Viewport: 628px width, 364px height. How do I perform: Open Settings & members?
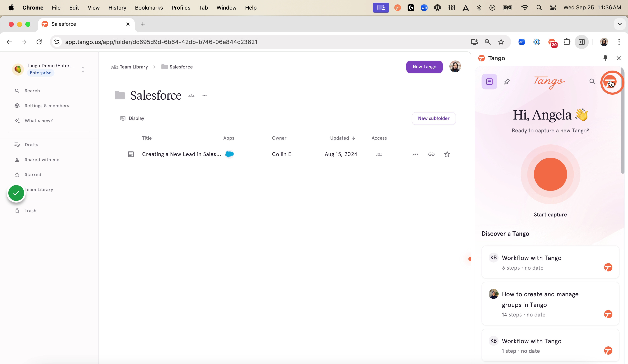pyautogui.click(x=47, y=106)
